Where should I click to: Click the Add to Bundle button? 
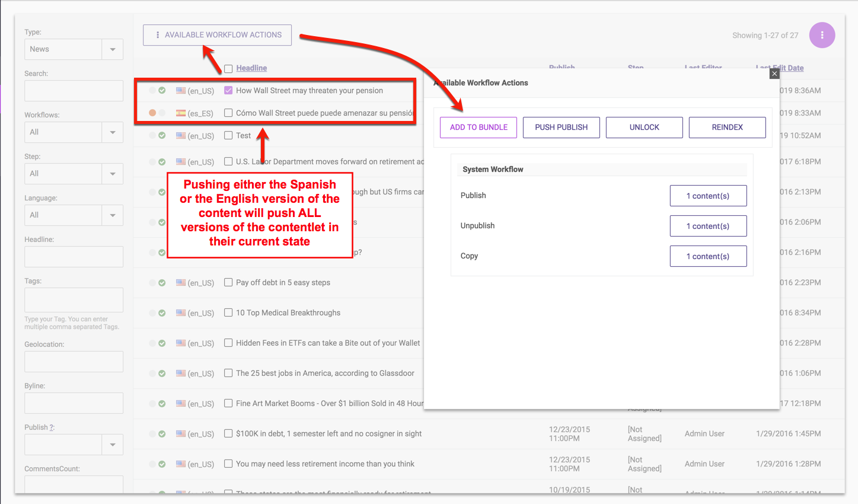pyautogui.click(x=479, y=127)
